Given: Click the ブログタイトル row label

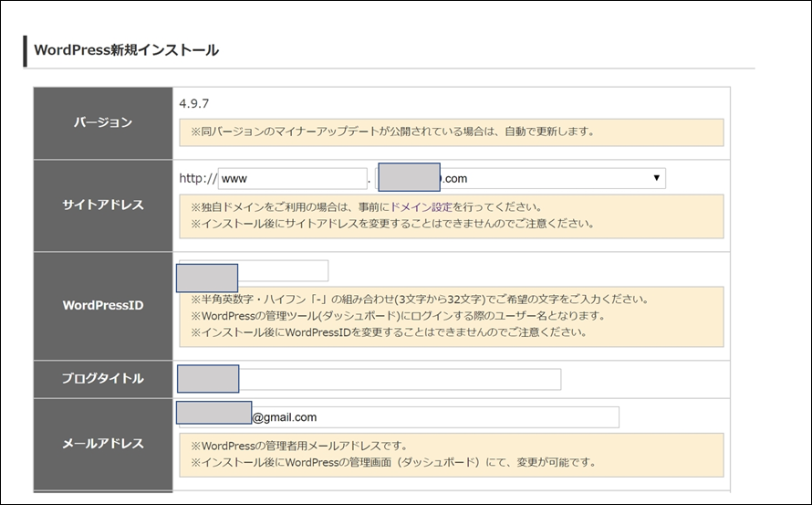Looking at the screenshot, I should (x=103, y=379).
